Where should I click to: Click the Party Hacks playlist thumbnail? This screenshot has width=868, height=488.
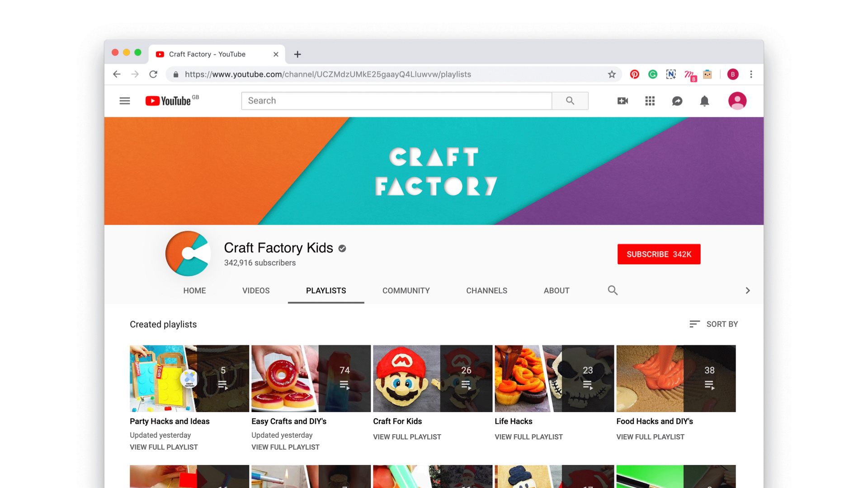click(x=189, y=379)
